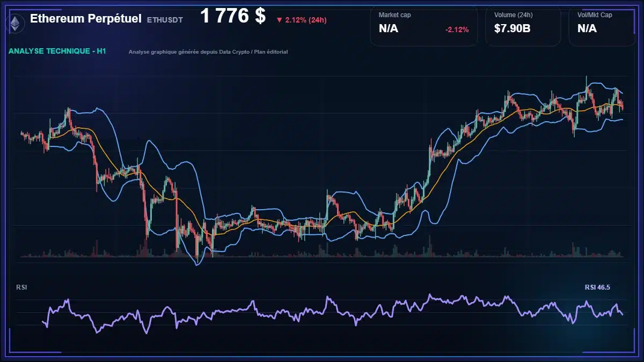Image resolution: width=644 pixels, height=362 pixels.
Task: Click the $7.90B volume value
Action: [513, 28]
